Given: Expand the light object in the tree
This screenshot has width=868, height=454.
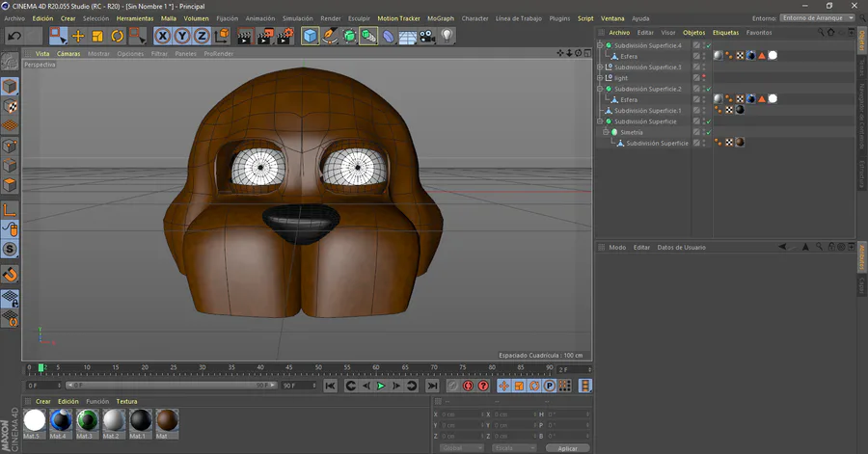Looking at the screenshot, I should click(x=601, y=78).
